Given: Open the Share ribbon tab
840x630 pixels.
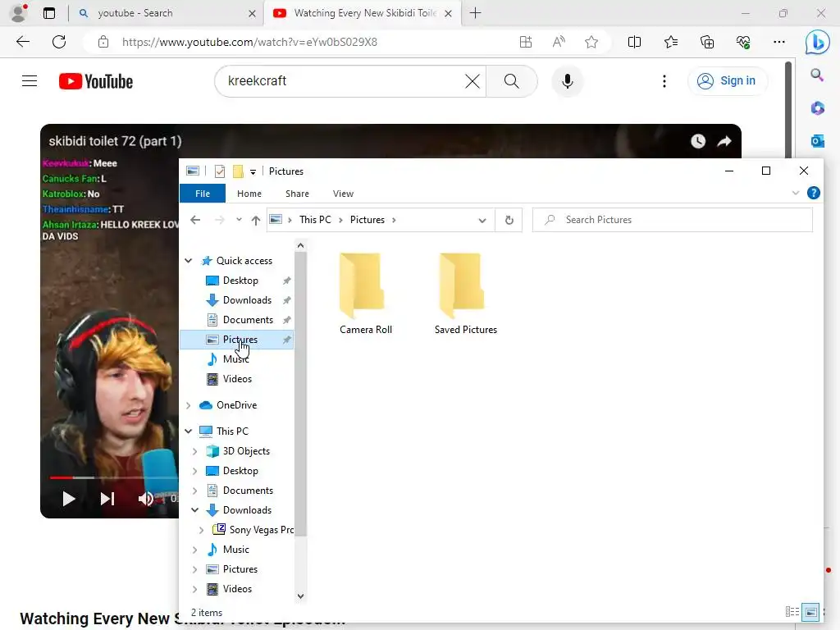Looking at the screenshot, I should tap(297, 194).
